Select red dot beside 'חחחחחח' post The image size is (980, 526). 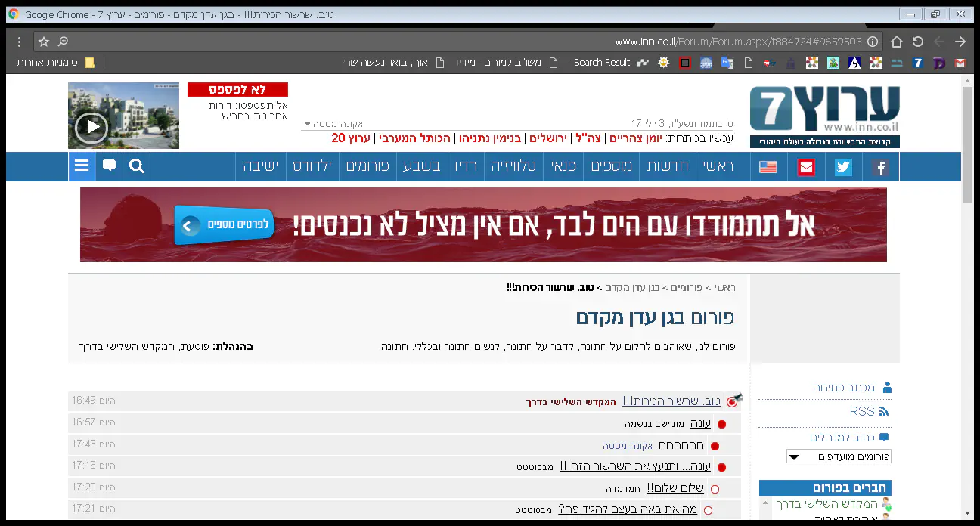[715, 446]
